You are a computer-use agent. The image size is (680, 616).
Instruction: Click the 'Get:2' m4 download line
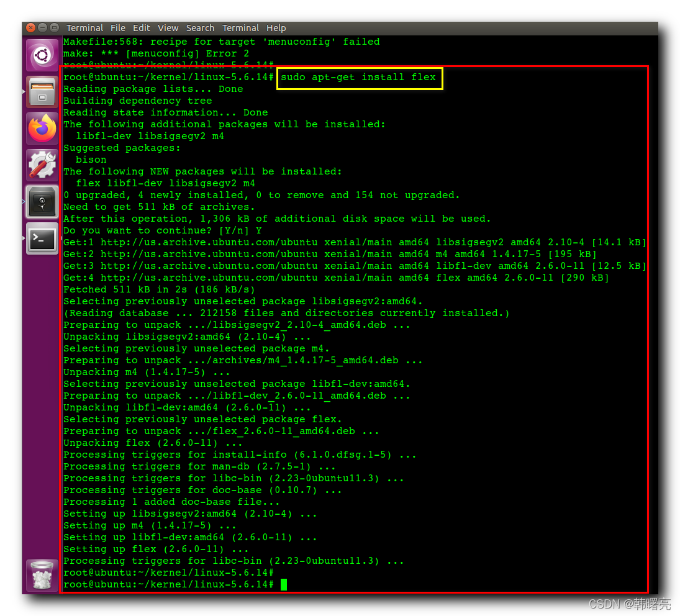pyautogui.click(x=330, y=254)
